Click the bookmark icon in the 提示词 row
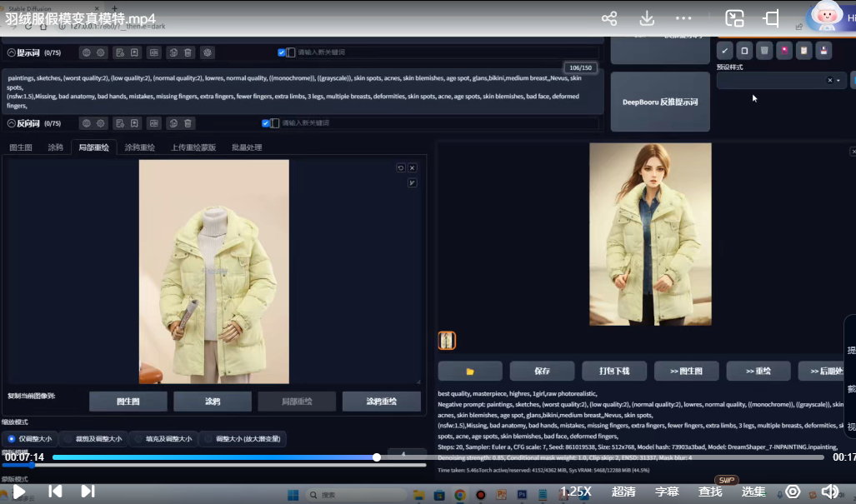The width and height of the screenshot is (856, 504). click(133, 52)
